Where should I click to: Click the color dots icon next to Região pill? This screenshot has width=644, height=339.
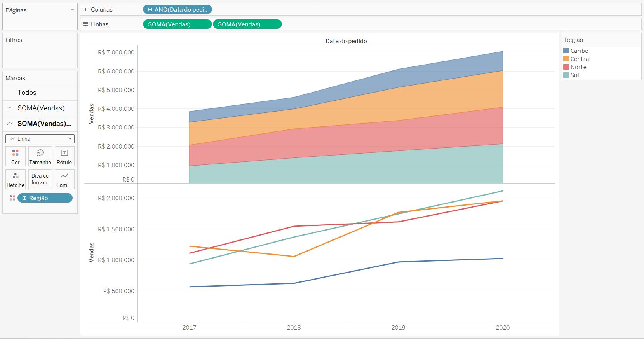pos(12,198)
